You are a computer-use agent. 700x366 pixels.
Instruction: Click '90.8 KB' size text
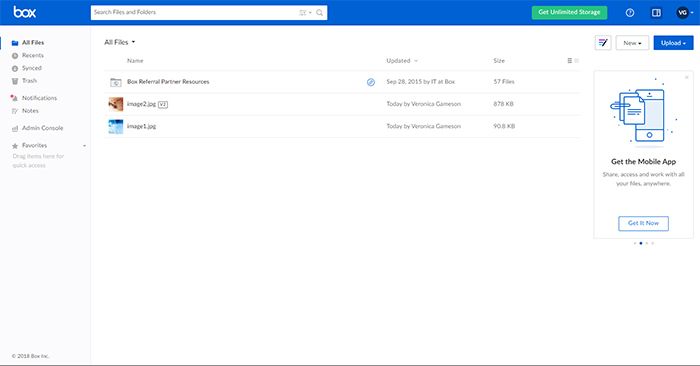coord(504,126)
